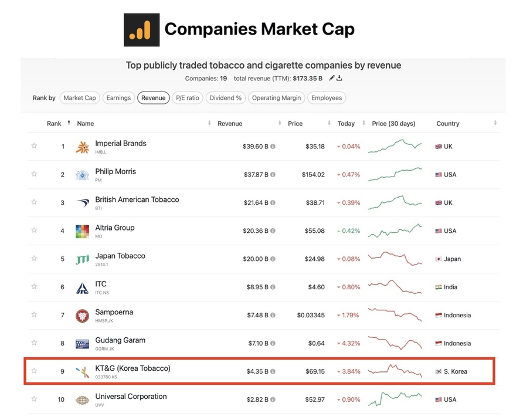This screenshot has height=420, width=513.
Task: Click the S. Korea country label
Action: (456, 371)
